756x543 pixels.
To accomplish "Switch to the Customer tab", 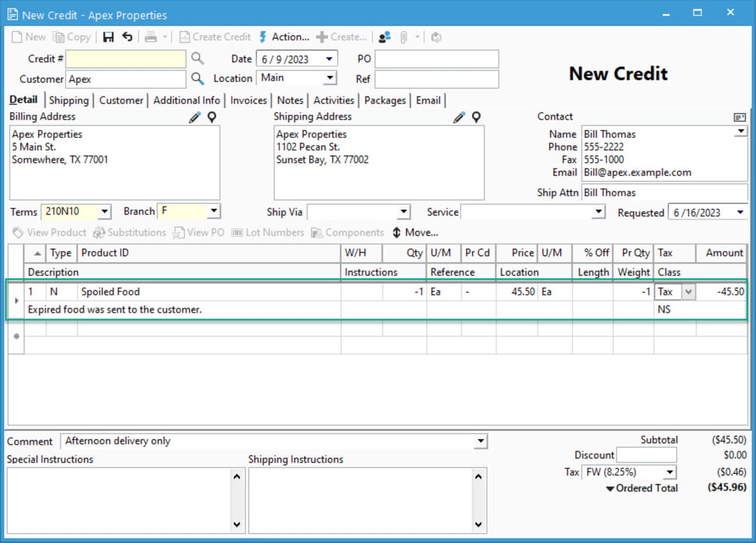I will (x=121, y=100).
